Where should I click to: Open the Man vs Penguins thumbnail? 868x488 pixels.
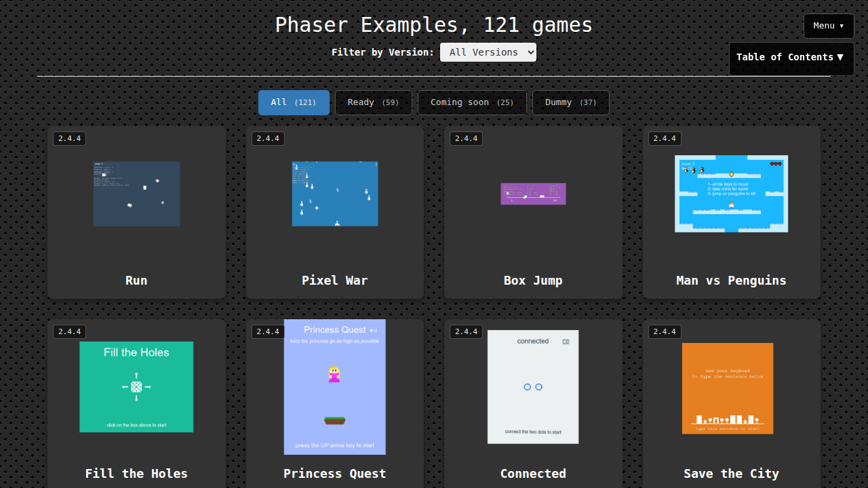(x=732, y=194)
